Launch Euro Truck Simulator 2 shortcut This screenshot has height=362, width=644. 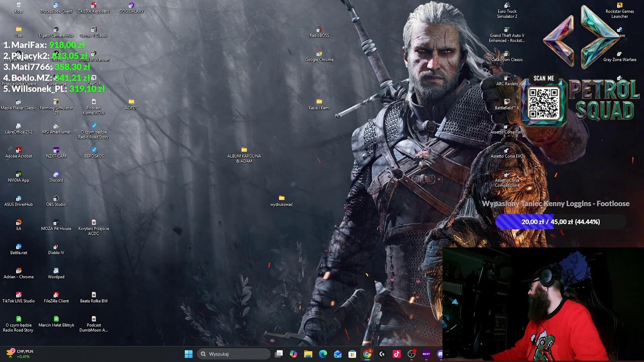(x=507, y=10)
